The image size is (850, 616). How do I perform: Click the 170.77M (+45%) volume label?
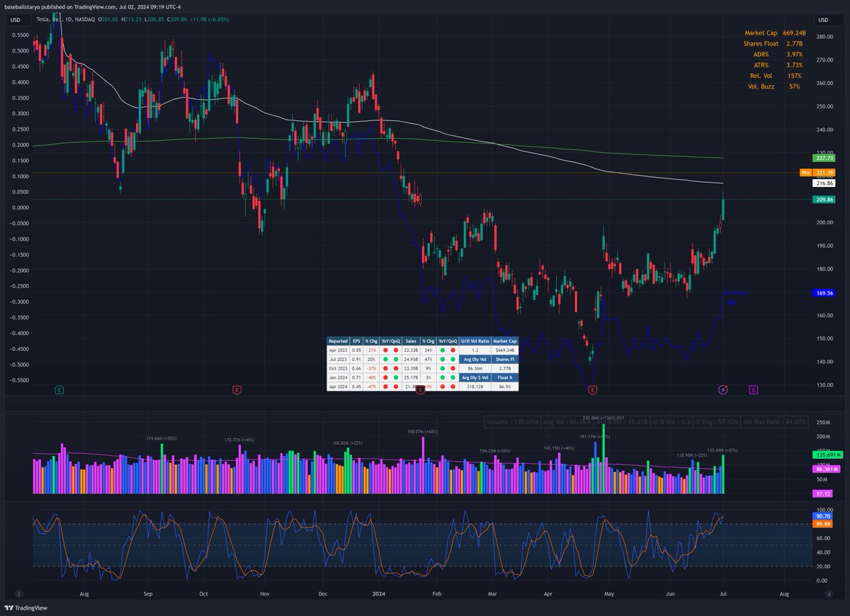tap(239, 440)
